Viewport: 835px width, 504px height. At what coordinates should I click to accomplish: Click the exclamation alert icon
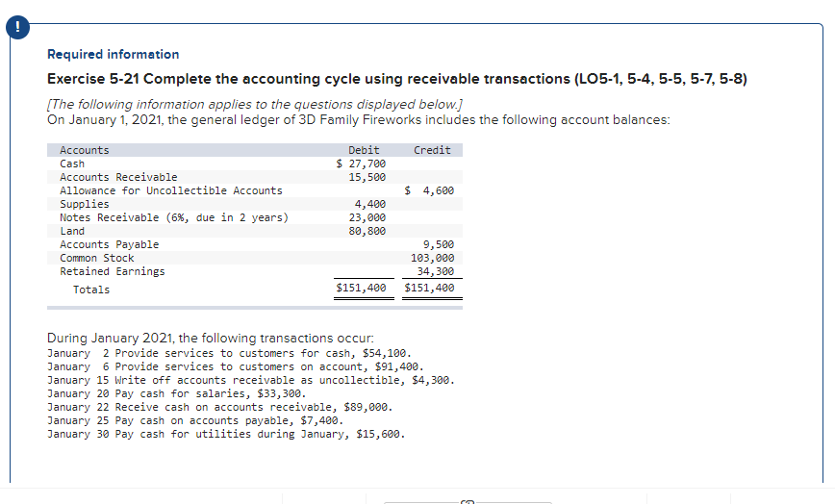coord(17,27)
